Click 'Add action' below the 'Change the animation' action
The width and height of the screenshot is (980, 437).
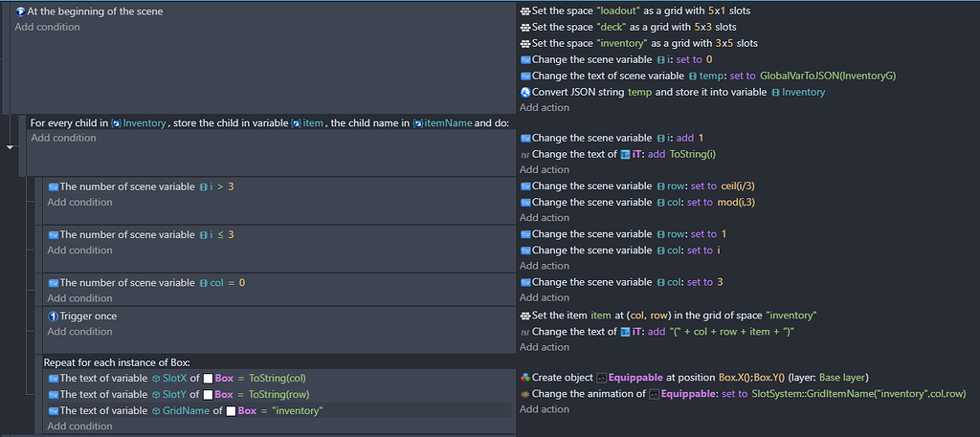tap(545, 409)
